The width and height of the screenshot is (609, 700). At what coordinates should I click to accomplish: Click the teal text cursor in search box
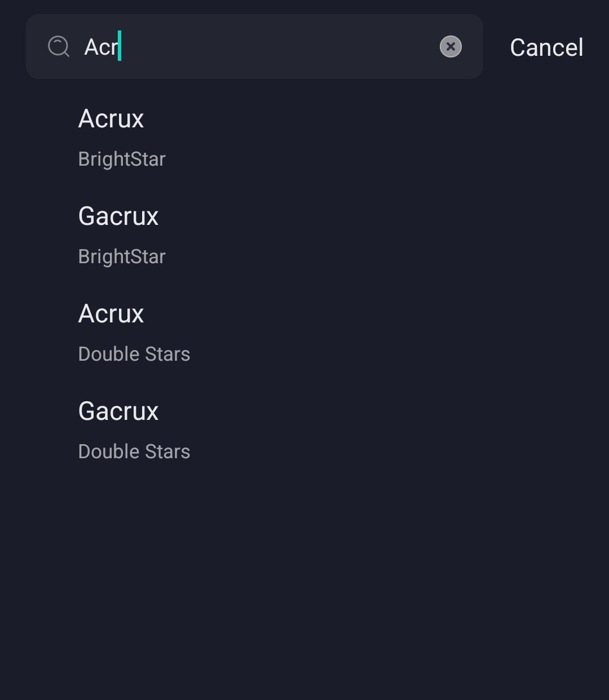point(120,46)
